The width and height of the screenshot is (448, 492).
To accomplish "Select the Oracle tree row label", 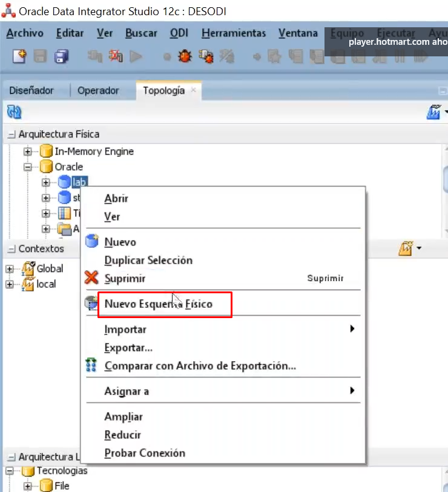I will pos(69,167).
